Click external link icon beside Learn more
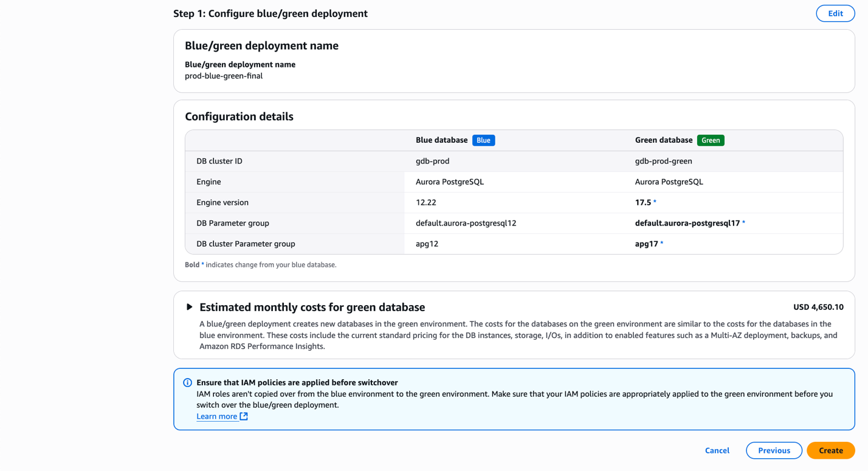 click(244, 416)
